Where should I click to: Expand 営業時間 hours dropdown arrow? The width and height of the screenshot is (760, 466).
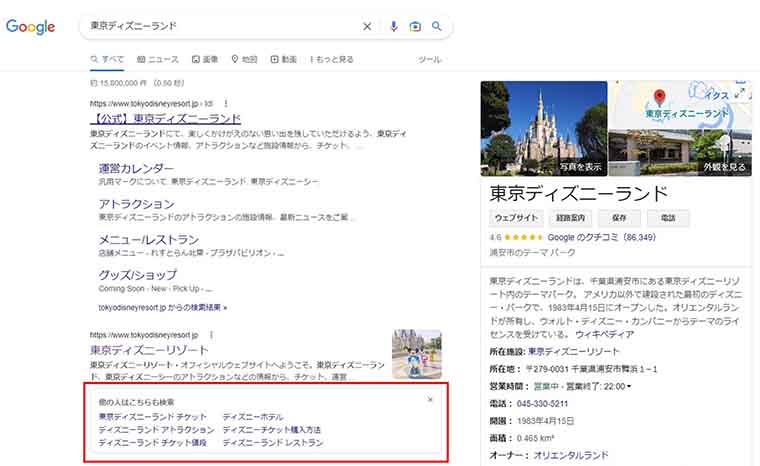point(629,386)
